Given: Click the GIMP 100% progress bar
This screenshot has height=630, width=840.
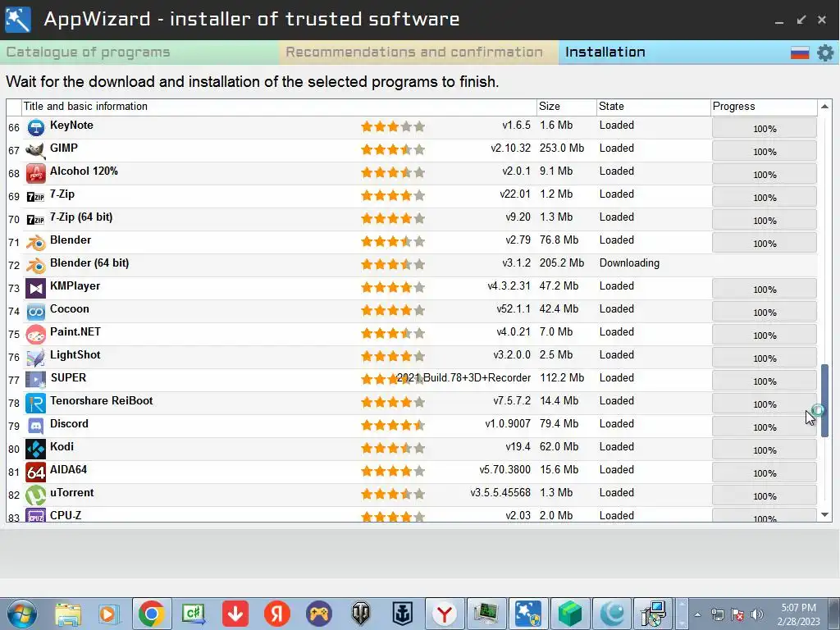Looking at the screenshot, I should pyautogui.click(x=765, y=152).
